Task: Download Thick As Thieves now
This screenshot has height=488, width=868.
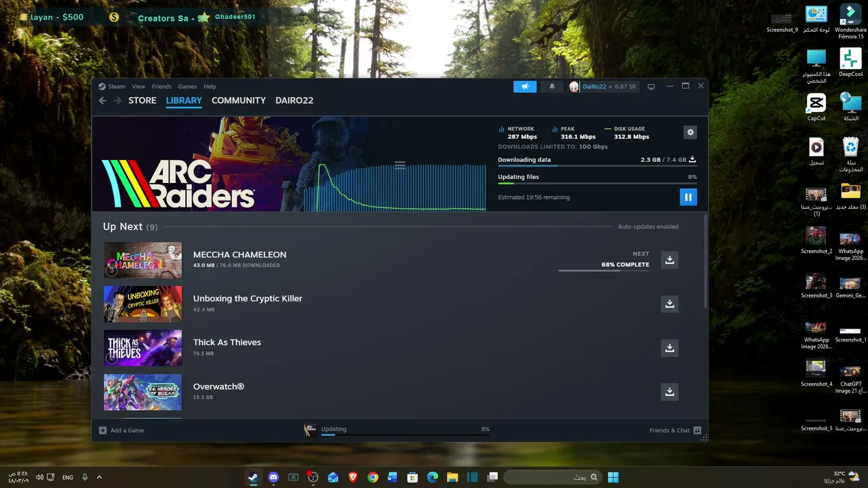Action: pyautogui.click(x=669, y=348)
